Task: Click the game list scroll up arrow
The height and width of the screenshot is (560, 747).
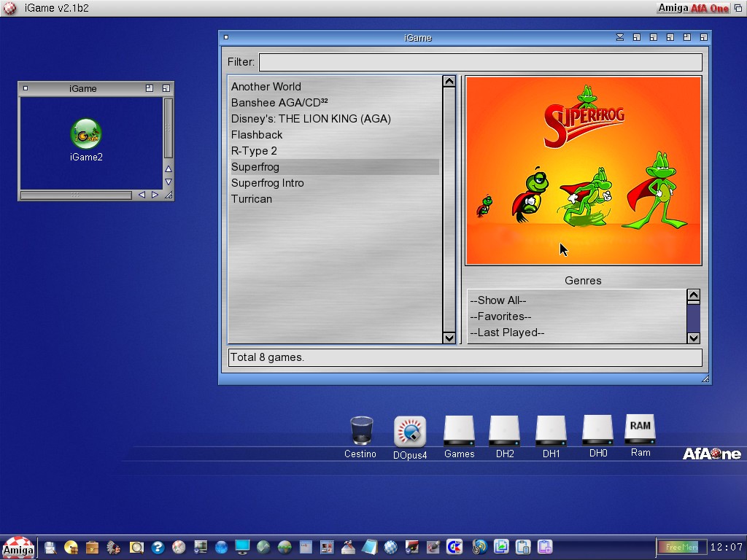Action: (x=449, y=82)
